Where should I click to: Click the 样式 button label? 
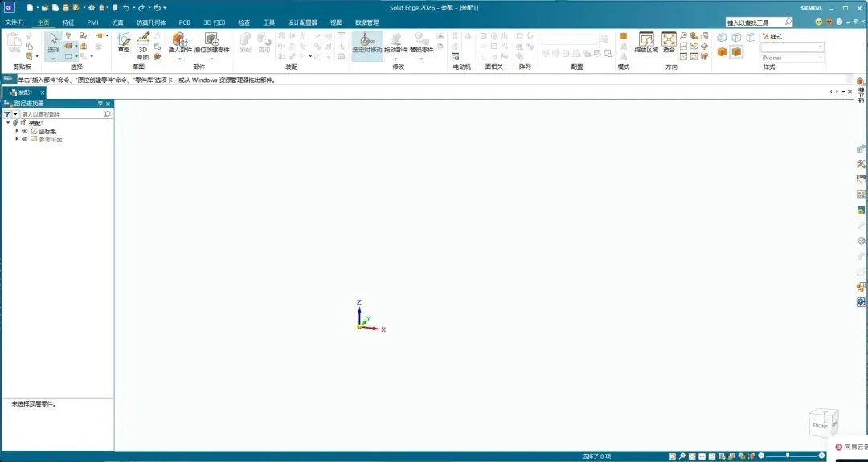[773, 36]
